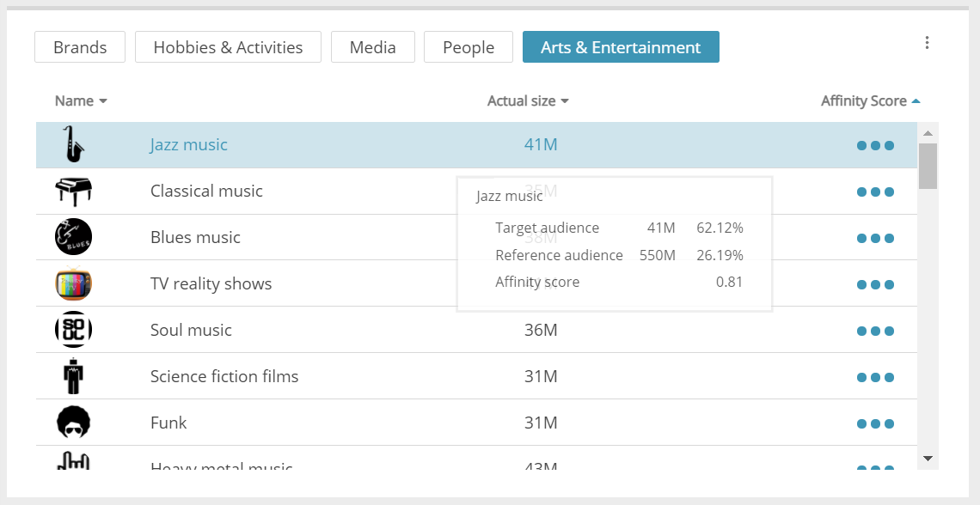Click the Blues music guitar icon
The image size is (980, 505).
(x=73, y=236)
